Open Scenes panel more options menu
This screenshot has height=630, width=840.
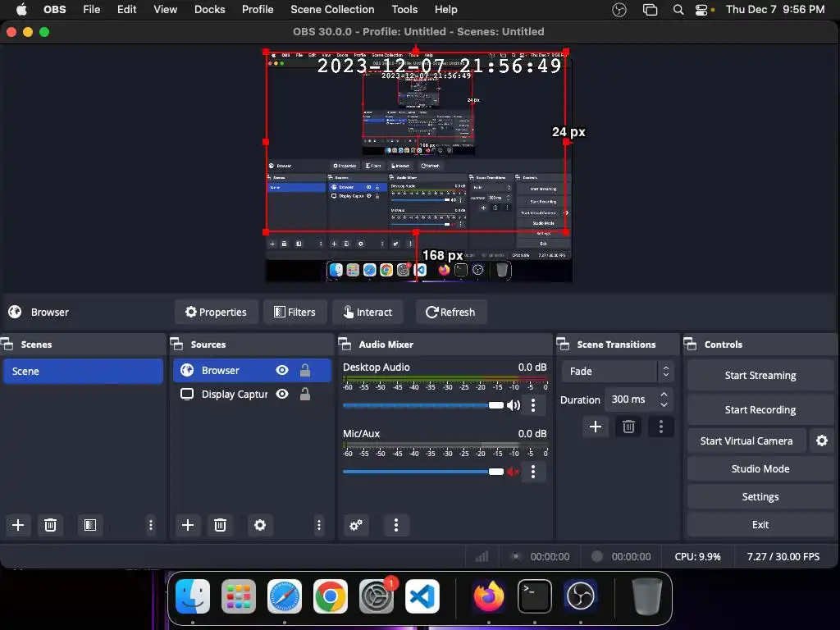click(x=151, y=525)
